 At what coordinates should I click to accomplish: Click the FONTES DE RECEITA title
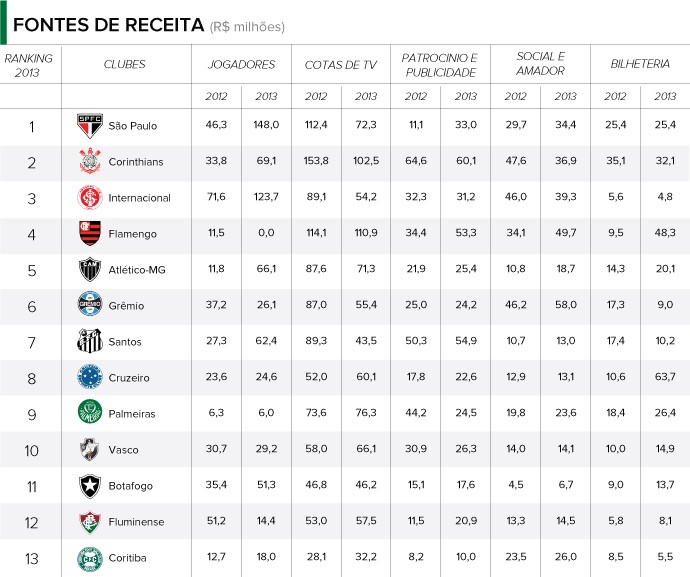click(x=108, y=25)
